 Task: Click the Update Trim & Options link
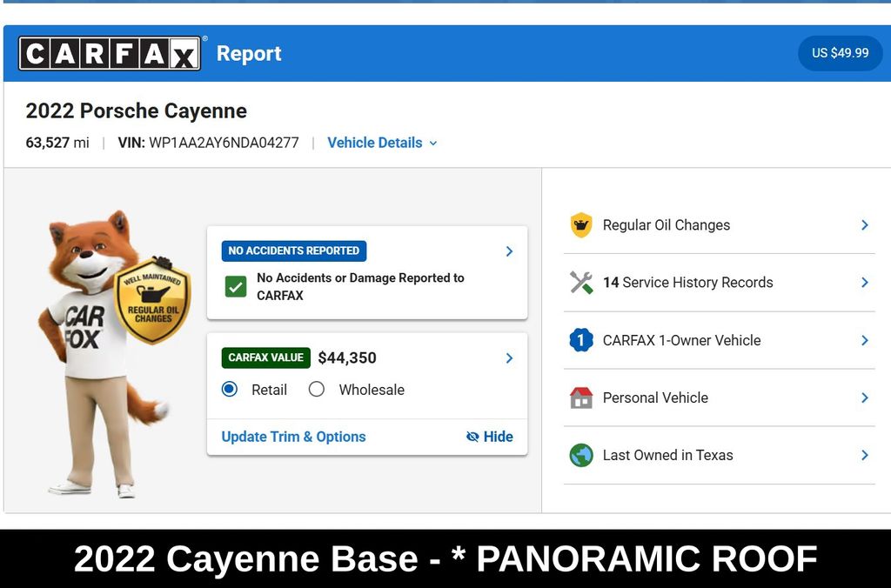pyautogui.click(x=293, y=437)
